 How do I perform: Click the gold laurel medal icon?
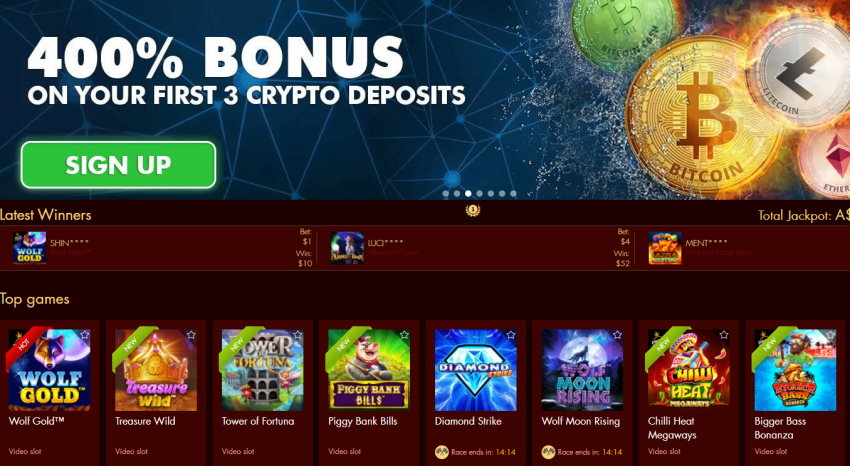tap(473, 210)
